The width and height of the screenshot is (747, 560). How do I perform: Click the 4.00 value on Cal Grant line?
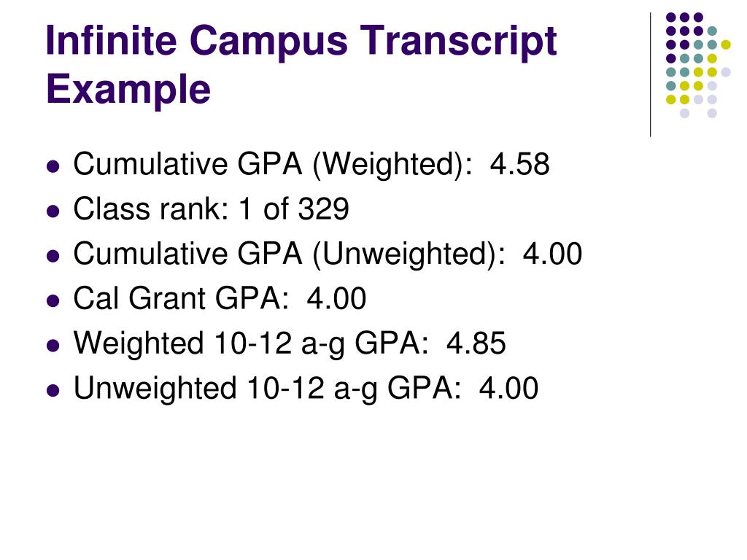click(336, 298)
